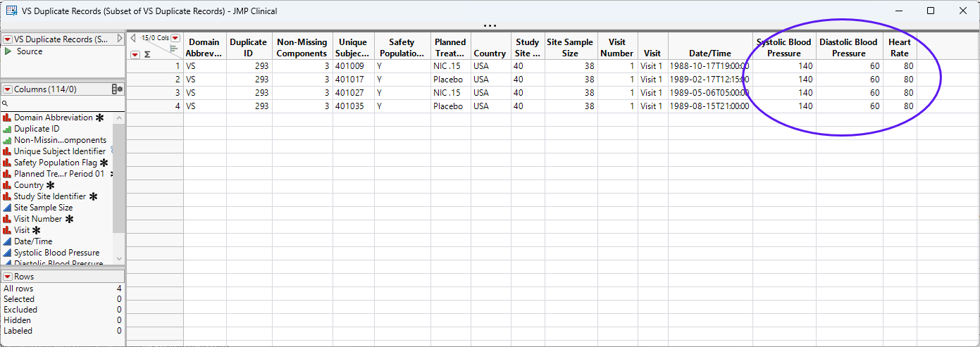Click the right-pointing triangle in table panel header
980x347 pixels.
120,39
